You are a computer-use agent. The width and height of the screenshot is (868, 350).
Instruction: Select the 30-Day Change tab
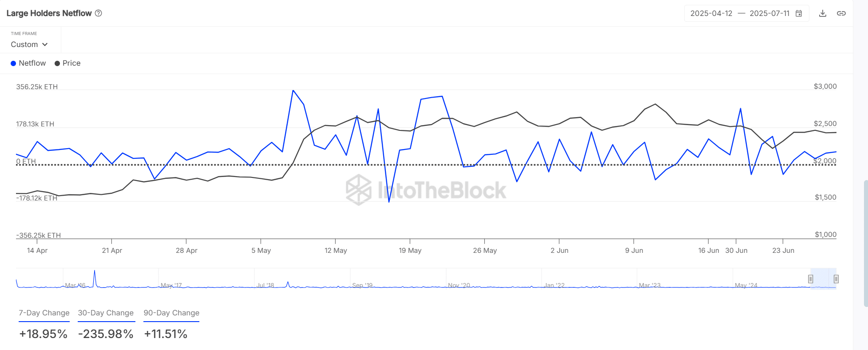106,313
